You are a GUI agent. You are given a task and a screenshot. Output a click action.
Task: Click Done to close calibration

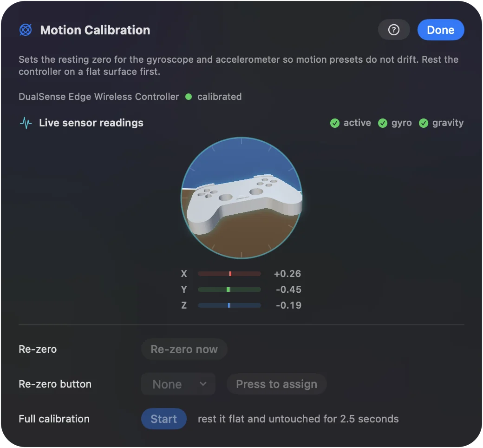click(x=441, y=30)
